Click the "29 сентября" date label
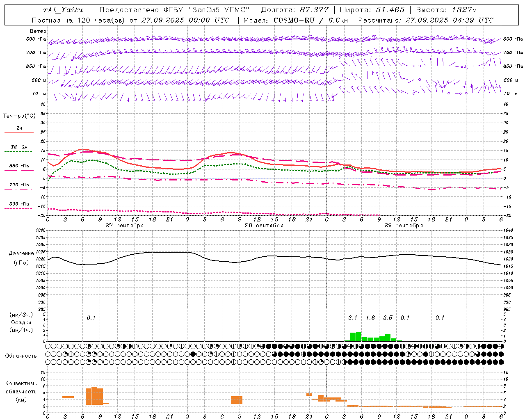The image size is (525, 420). click(x=403, y=226)
